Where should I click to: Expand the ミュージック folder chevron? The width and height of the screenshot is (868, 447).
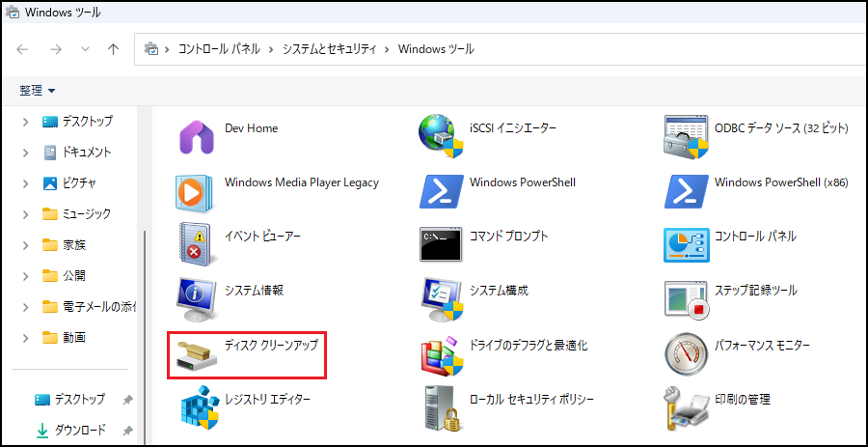click(24, 214)
